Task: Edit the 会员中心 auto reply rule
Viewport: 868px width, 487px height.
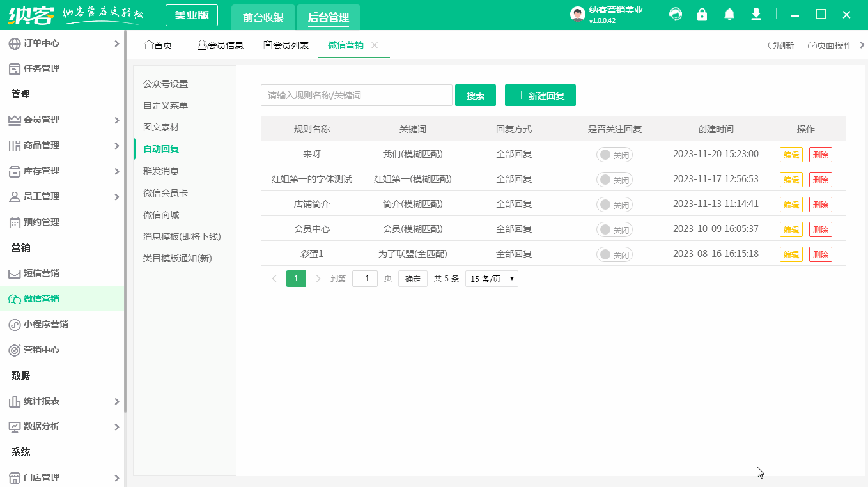Action: click(791, 229)
